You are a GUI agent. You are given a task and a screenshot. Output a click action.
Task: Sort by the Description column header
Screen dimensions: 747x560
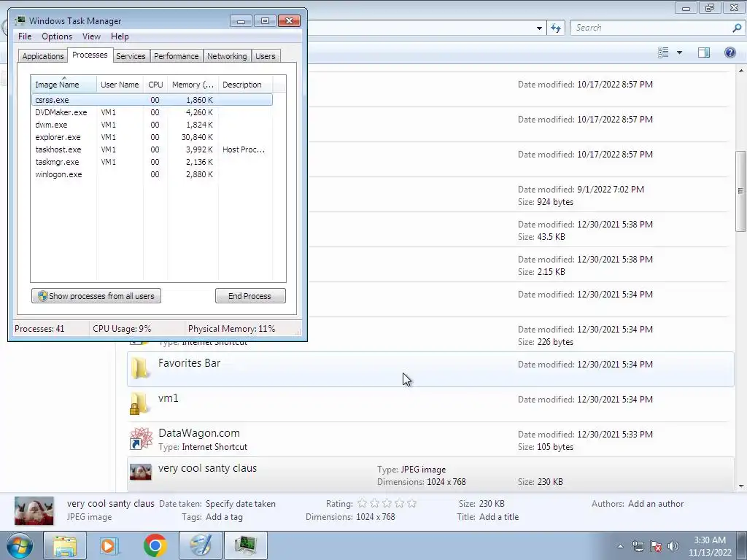click(x=245, y=85)
